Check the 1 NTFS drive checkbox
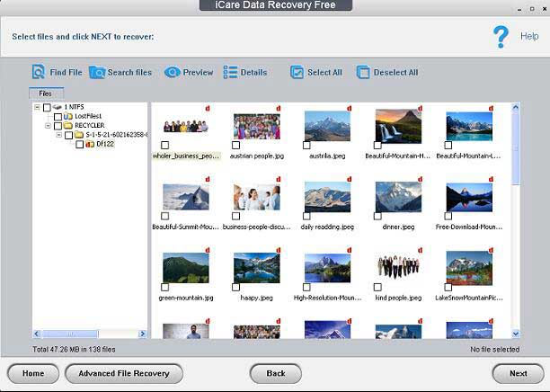This screenshot has width=550, height=392. (47, 108)
